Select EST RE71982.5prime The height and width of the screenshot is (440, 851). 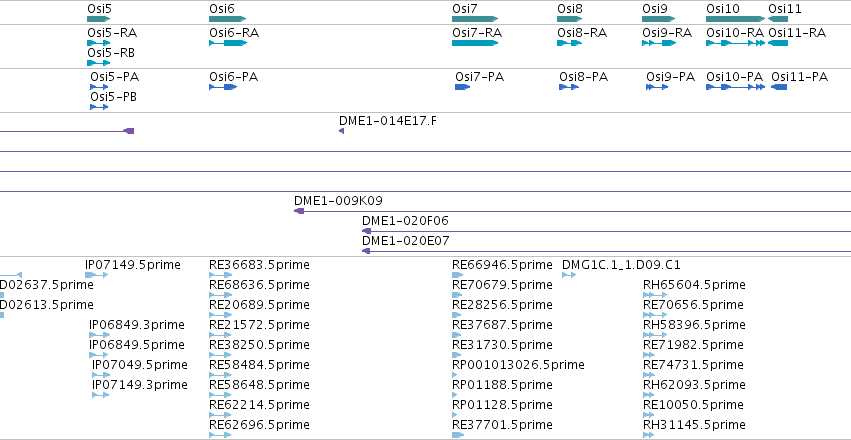651,355
